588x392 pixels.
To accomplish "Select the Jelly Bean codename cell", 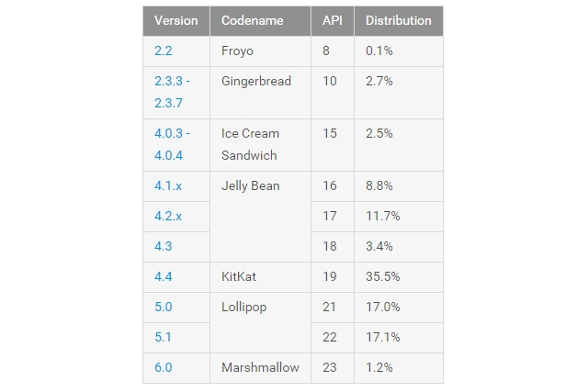I will [x=260, y=217].
